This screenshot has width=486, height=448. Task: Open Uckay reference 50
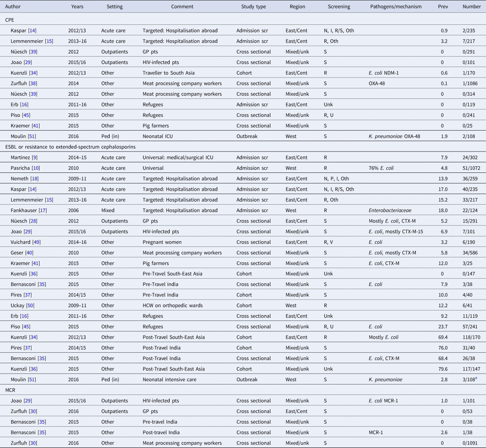[30, 305]
